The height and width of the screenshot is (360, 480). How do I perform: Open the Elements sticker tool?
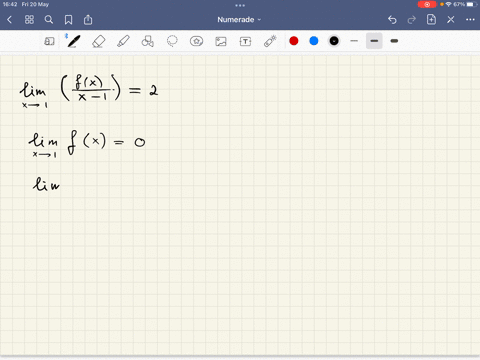tap(196, 41)
